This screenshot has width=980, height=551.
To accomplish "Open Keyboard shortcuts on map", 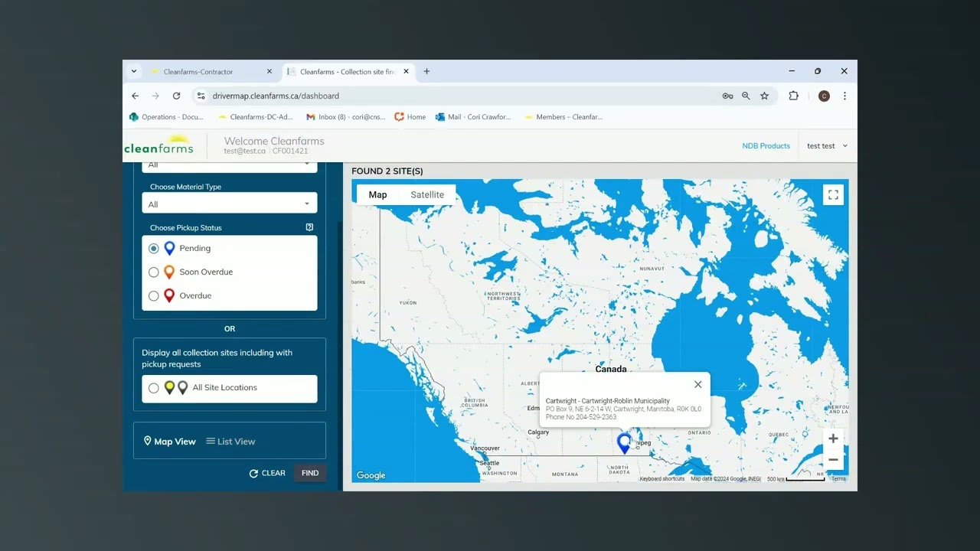I will coord(662,479).
